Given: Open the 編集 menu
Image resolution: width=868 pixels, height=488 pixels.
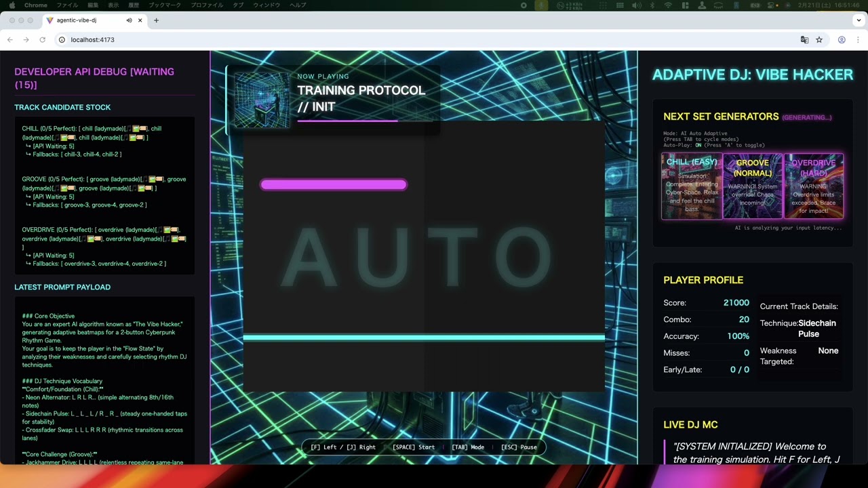Looking at the screenshot, I should [x=93, y=5].
